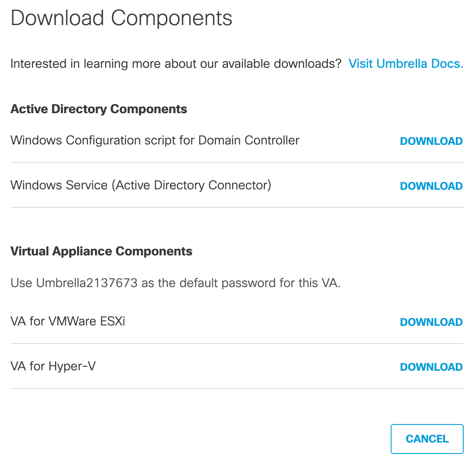Screen dimensions: 476x465
Task: Click the 'Interested in learning more' sentence
Action: pyautogui.click(x=176, y=64)
